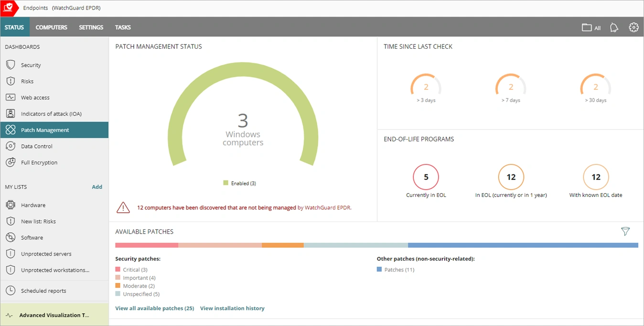644x326 pixels.
Task: Select Web access dashboard
Action: pos(54,98)
